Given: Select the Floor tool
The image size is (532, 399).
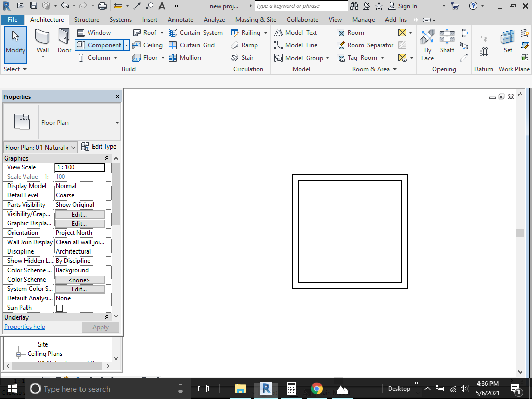Looking at the screenshot, I should (x=145, y=58).
